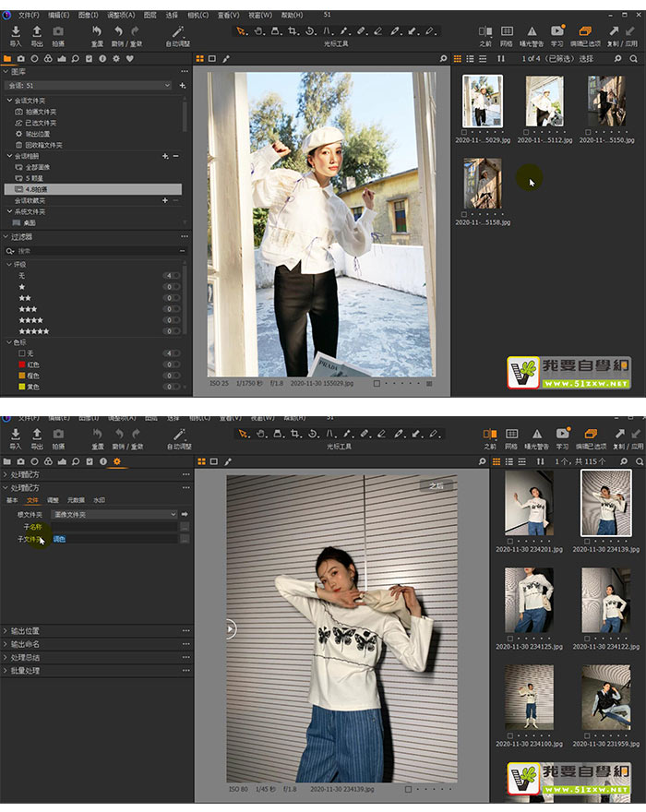Open the three-circles color tool tab, upper window
646x812 pixels.
point(48,58)
